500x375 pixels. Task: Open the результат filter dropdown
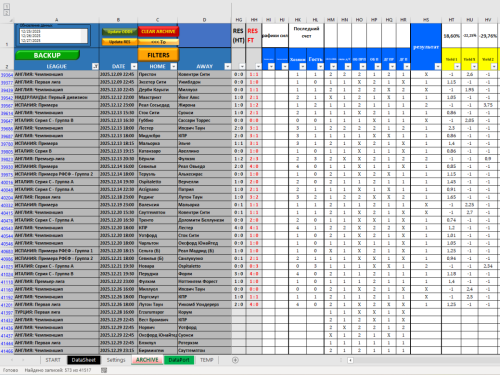point(438,66)
